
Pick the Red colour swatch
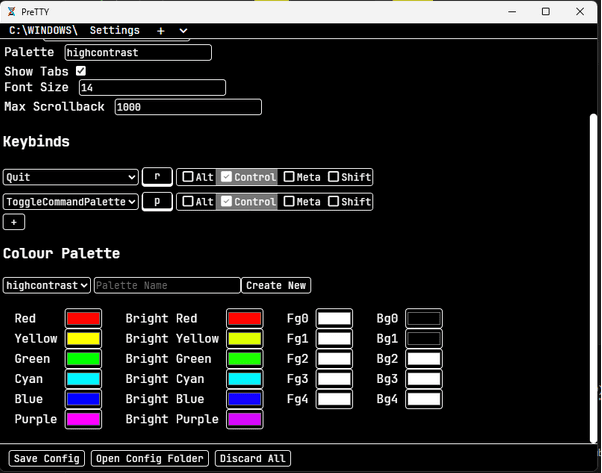coord(83,318)
